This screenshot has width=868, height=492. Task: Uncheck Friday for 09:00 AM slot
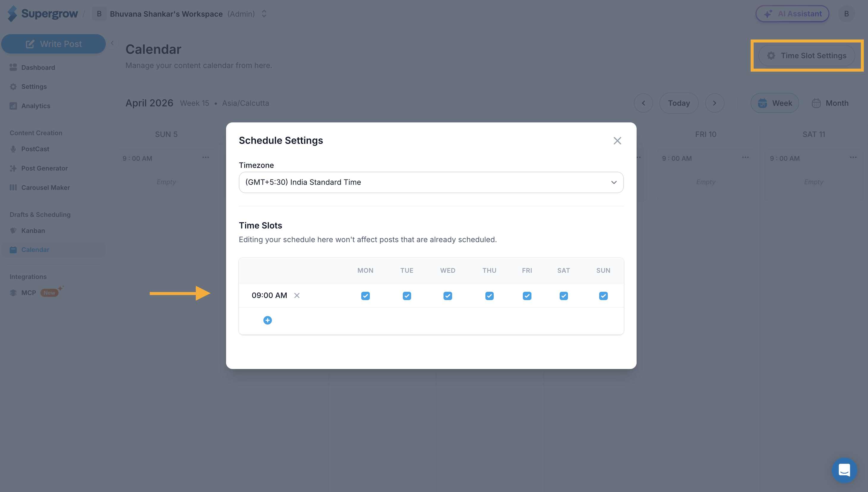pyautogui.click(x=527, y=296)
